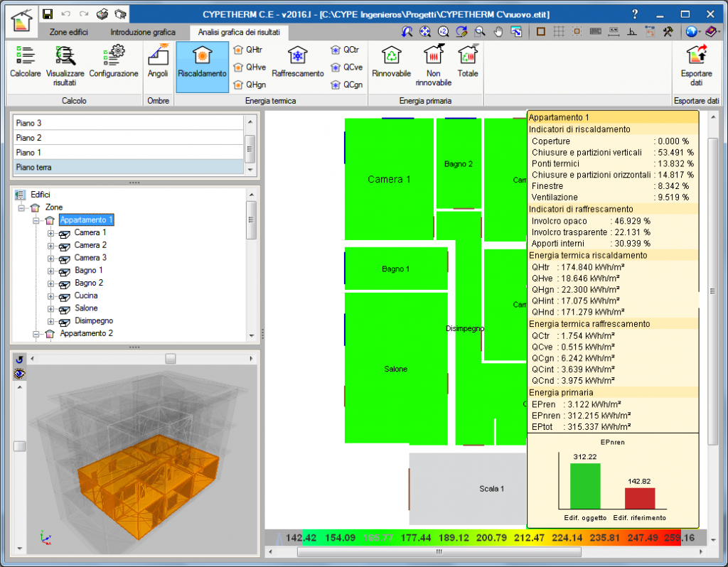Collapse the Appartamento 1 node
The height and width of the screenshot is (567, 728).
pyautogui.click(x=36, y=220)
